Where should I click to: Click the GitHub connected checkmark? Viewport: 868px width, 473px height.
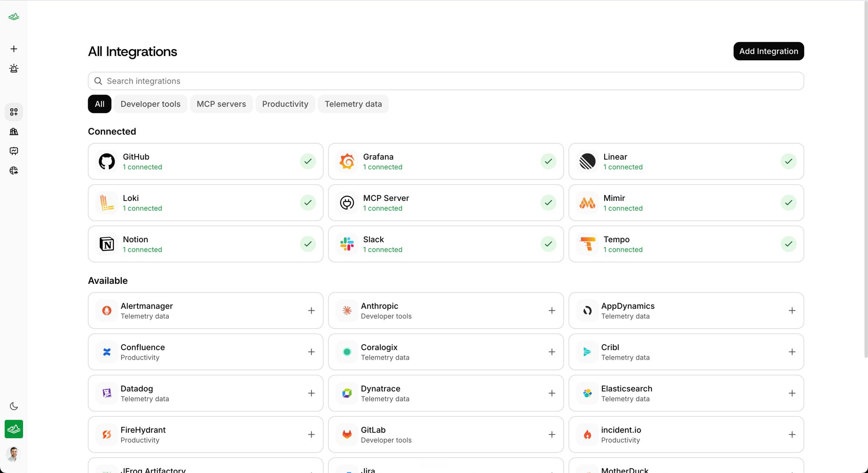308,161
